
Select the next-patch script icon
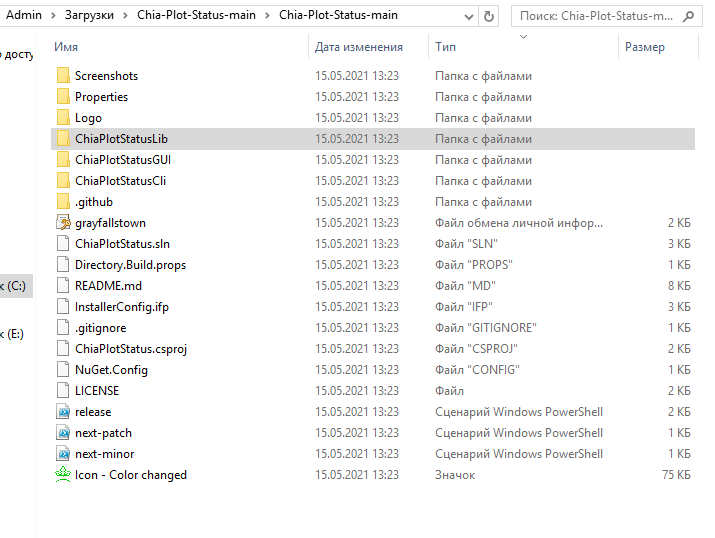click(x=63, y=433)
